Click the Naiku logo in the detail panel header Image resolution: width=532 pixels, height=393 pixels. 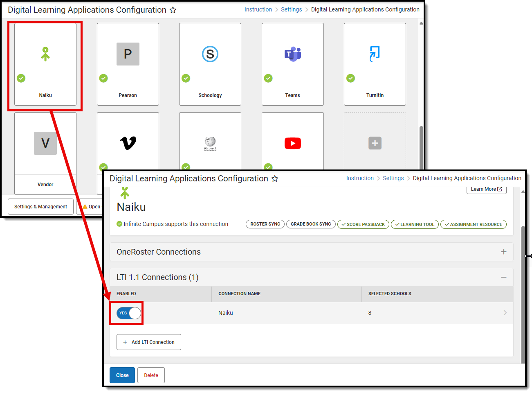[125, 193]
